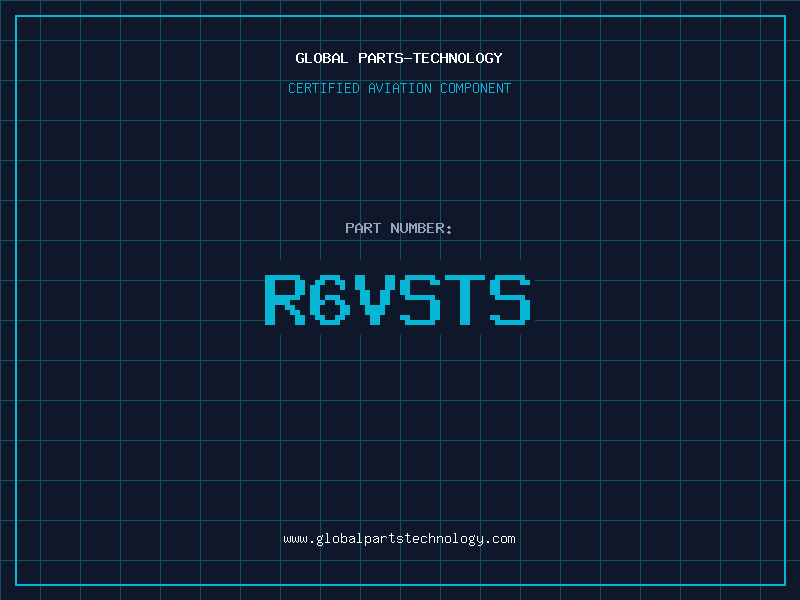The image size is (800, 600).
Task: Click the letter V in the part number
Action: [375, 299]
